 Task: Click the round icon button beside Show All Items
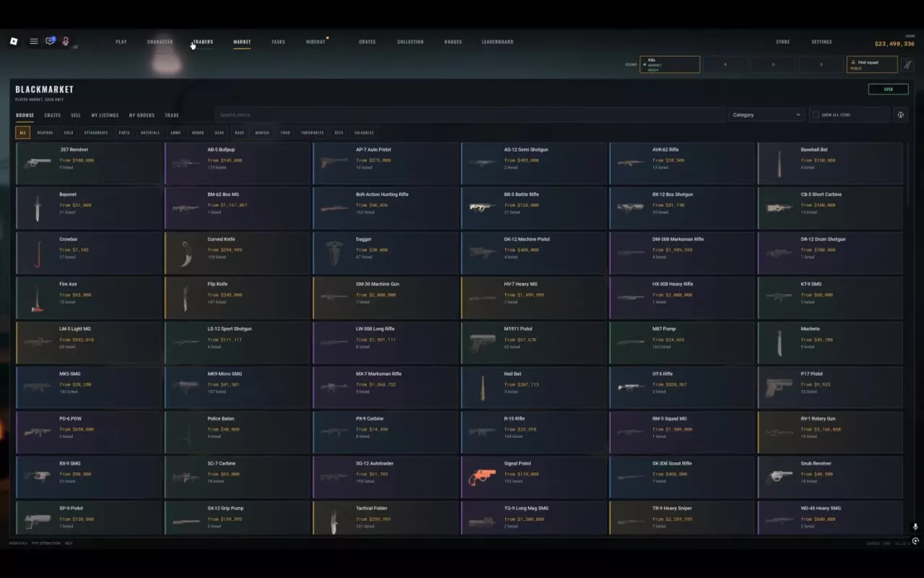click(900, 115)
